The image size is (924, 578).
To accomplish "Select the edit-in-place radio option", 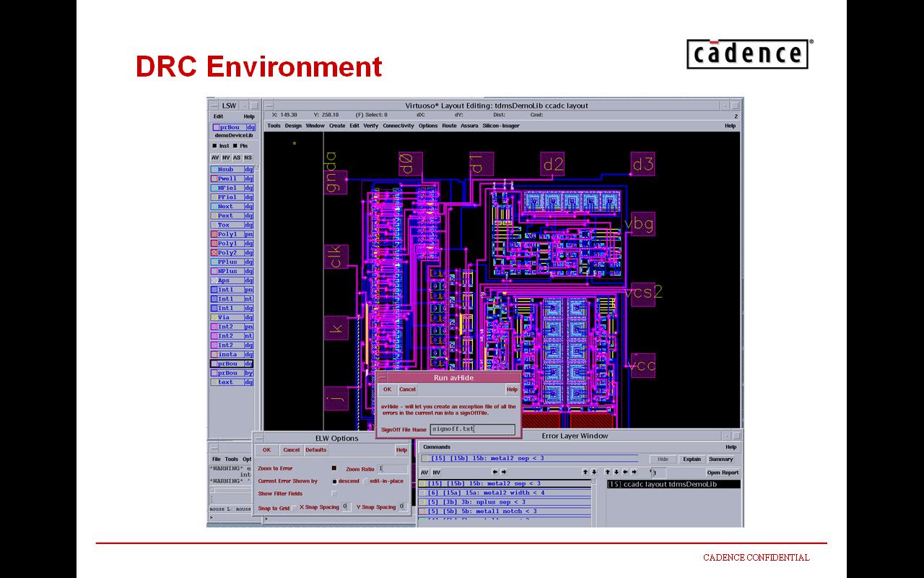I will [366, 481].
